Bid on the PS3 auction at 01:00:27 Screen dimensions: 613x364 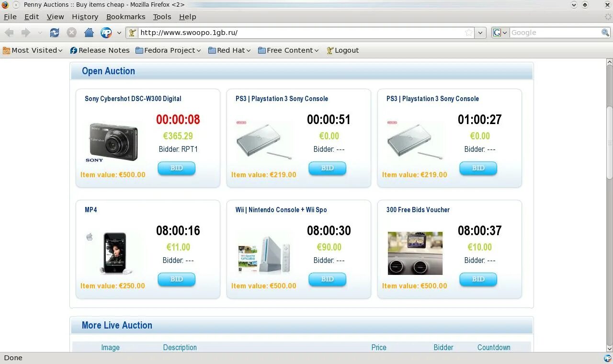[478, 168]
